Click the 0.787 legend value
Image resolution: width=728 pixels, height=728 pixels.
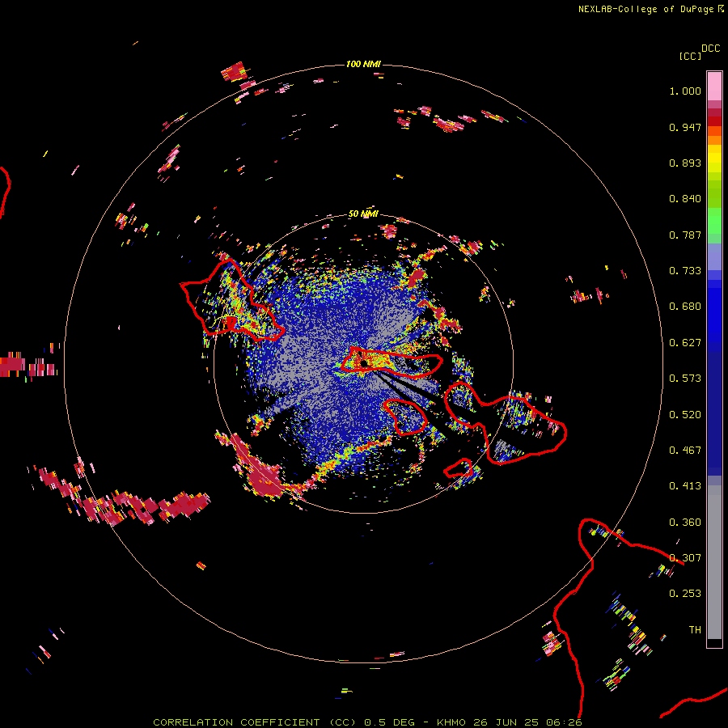click(x=685, y=235)
